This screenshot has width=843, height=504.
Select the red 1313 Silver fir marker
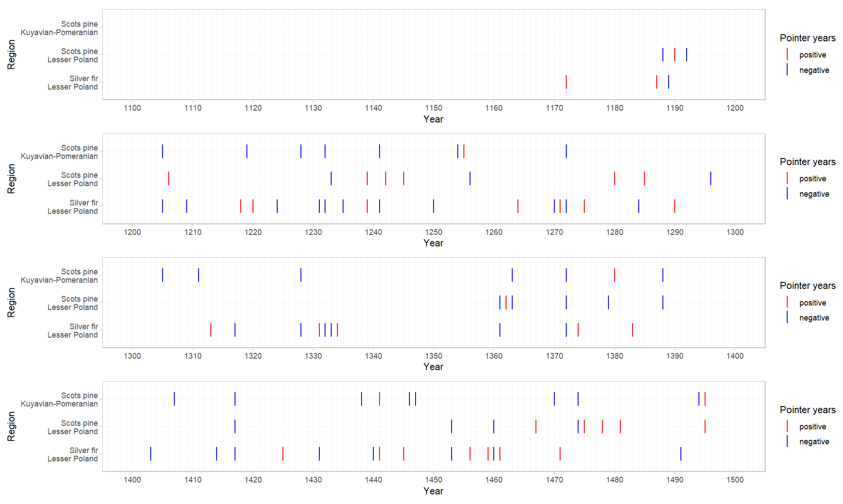tap(211, 330)
